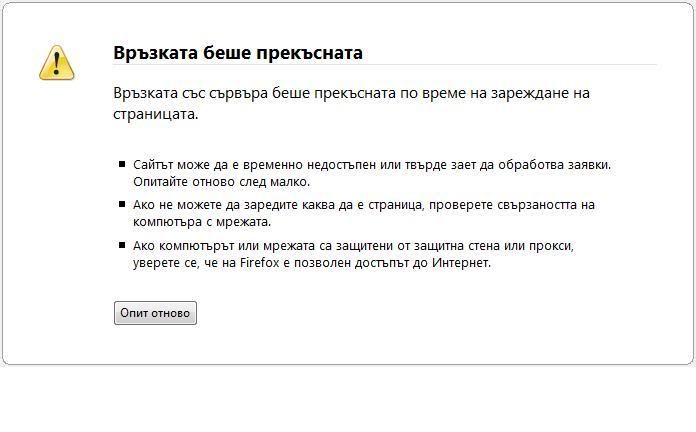Click the bullet text starting "Ако не можете"
696x432 pixels.
click(364, 205)
